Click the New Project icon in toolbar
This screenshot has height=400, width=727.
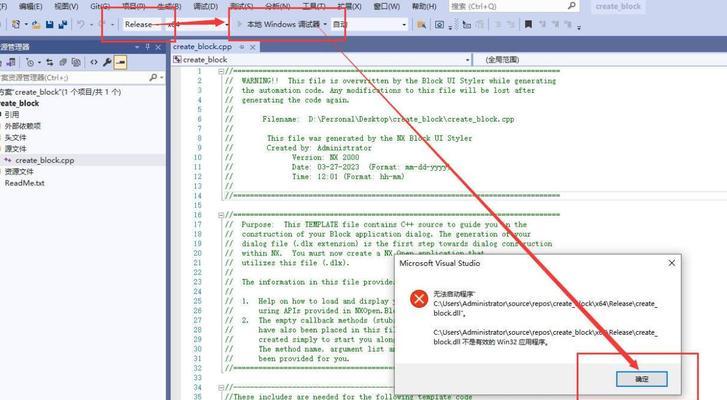point(16,24)
